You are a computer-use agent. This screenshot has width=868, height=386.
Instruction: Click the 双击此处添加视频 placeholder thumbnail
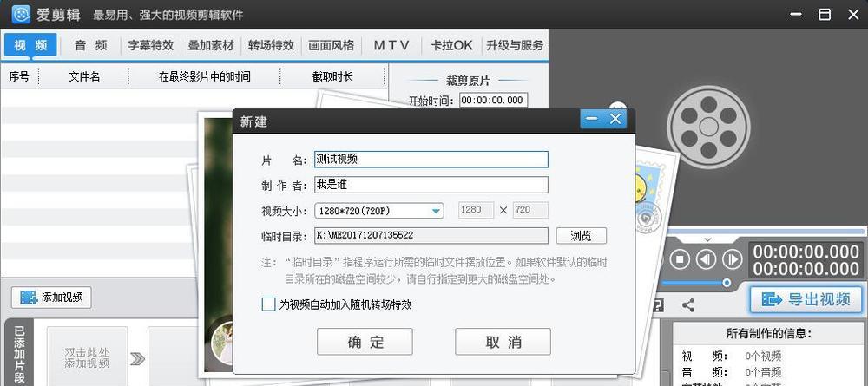pos(87,357)
